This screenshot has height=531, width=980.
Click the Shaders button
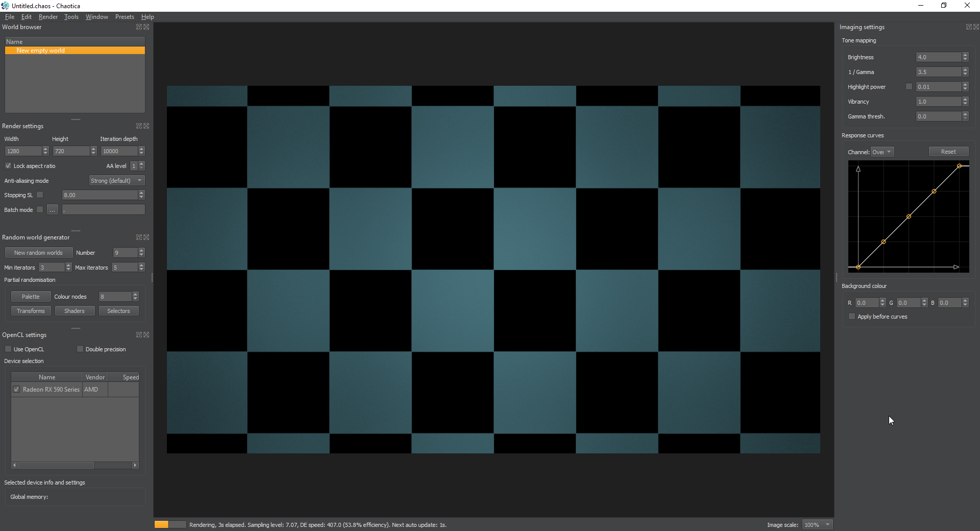[75, 311]
